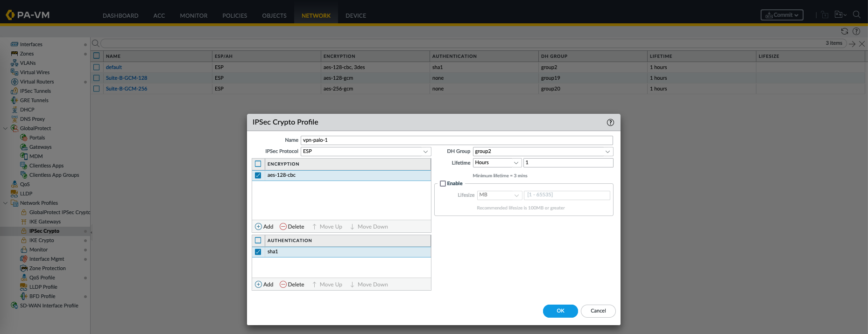
Task: Click the Cancel button
Action: point(598,311)
